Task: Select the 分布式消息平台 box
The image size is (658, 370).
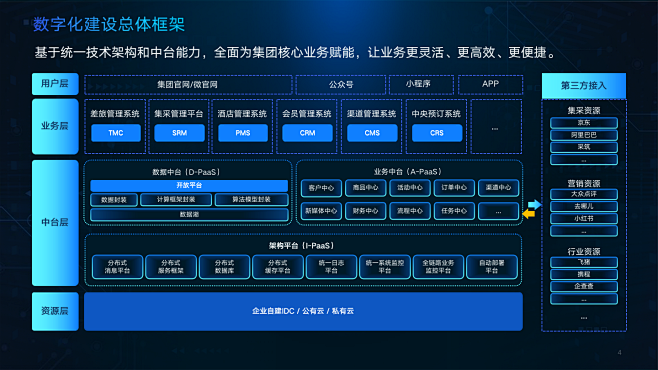Action: click(117, 267)
